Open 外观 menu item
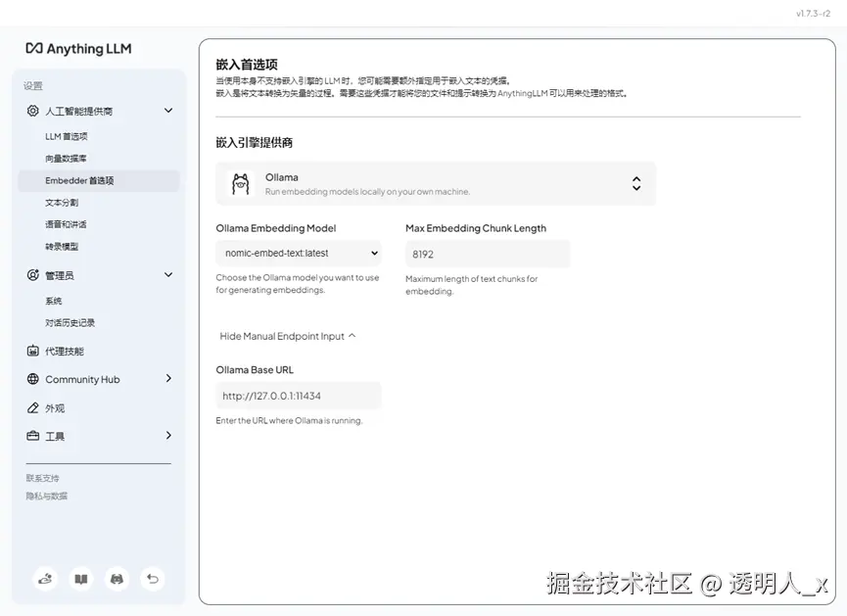The height and width of the screenshot is (616, 847). [x=55, y=408]
